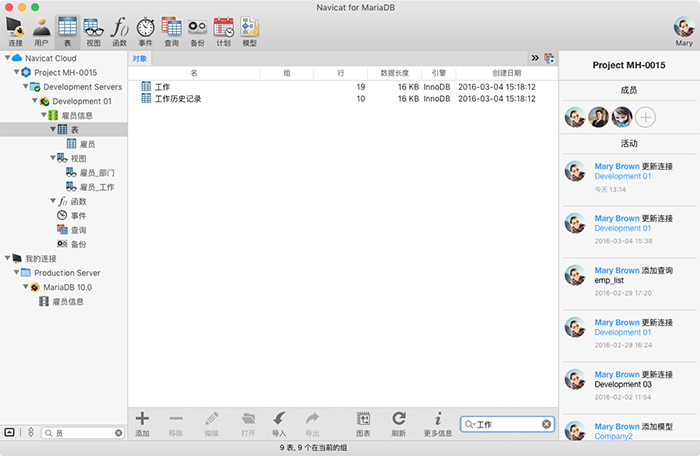This screenshot has width=700, height=456.
Task: Sort by the 行 column header
Action: [x=341, y=73]
